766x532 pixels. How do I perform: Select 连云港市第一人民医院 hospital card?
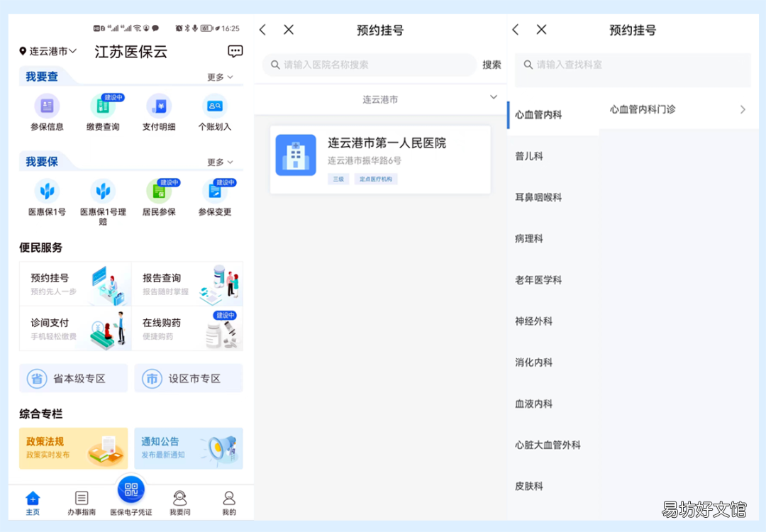point(380,160)
